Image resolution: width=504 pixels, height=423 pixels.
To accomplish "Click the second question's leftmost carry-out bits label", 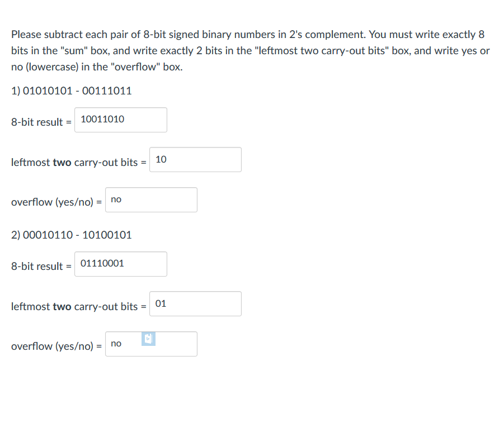I will (x=78, y=306).
